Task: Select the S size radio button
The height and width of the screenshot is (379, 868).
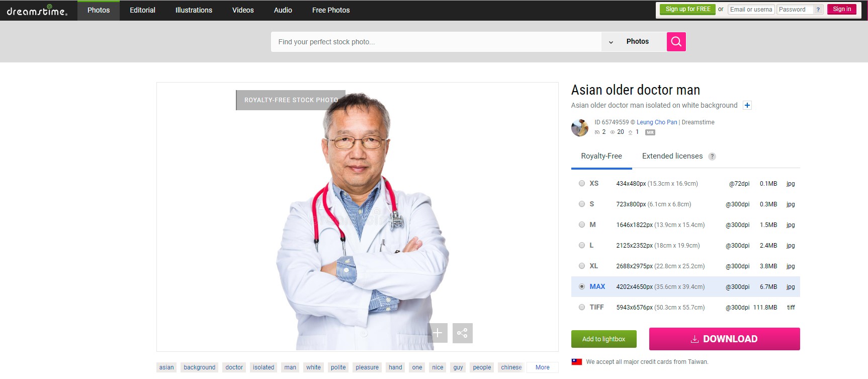Action: (x=582, y=204)
